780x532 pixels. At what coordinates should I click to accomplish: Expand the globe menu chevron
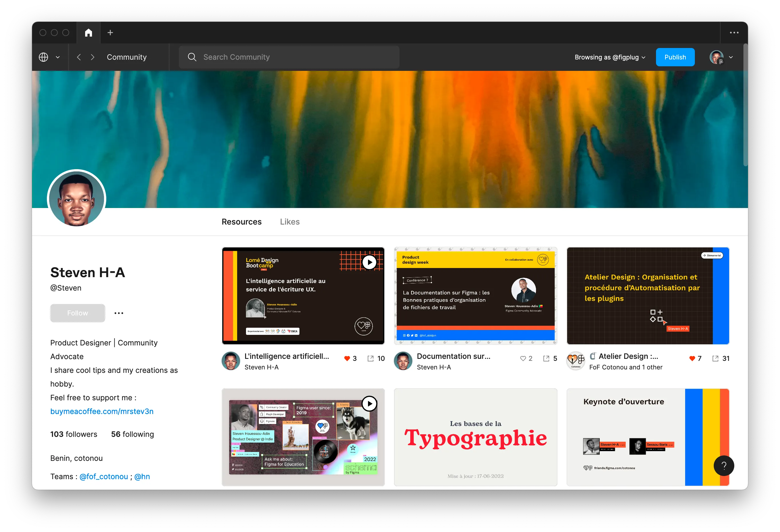pyautogui.click(x=58, y=57)
